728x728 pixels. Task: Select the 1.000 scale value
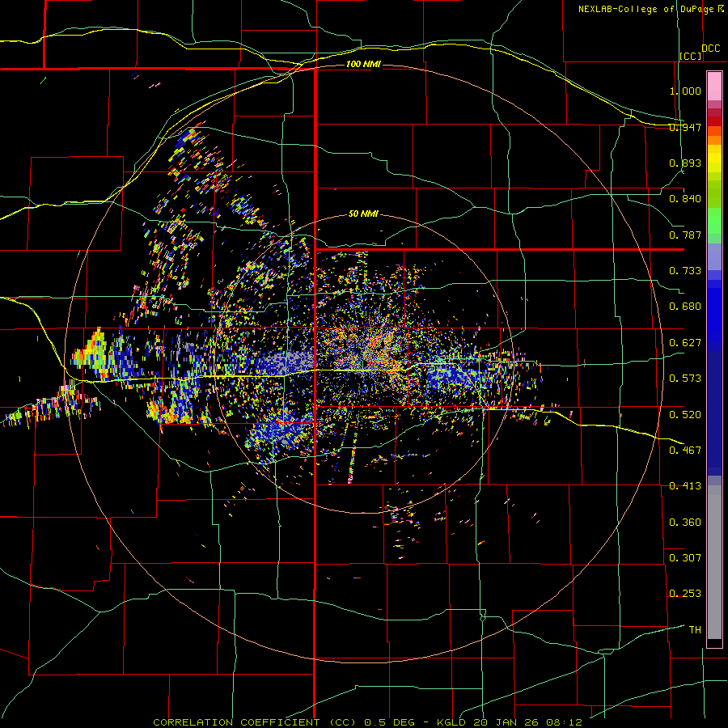tap(685, 91)
